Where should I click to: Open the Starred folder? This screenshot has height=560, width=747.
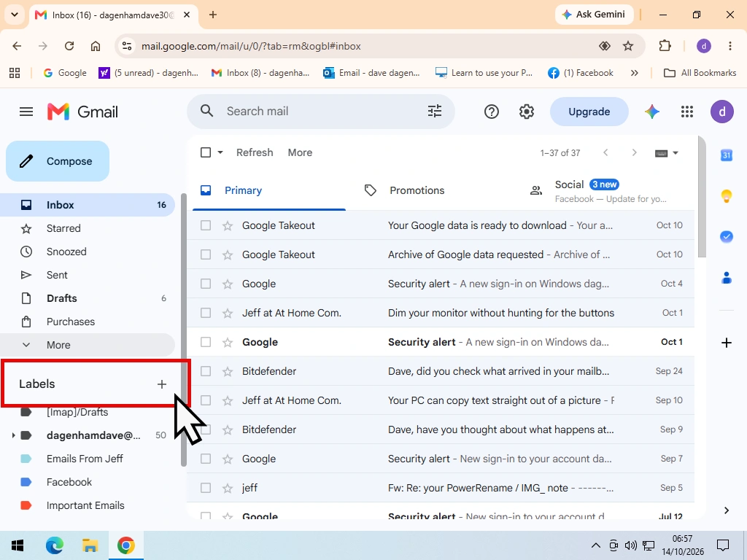(x=88, y=228)
